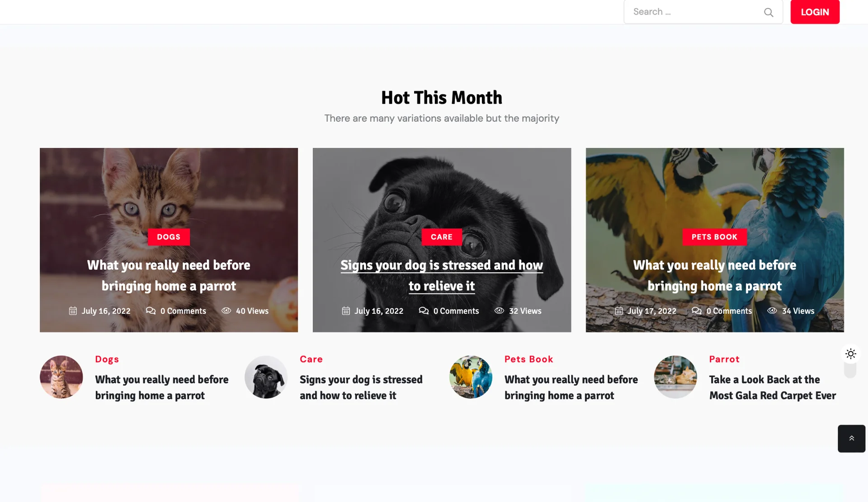
Task: Click the LOGIN button
Action: click(x=815, y=12)
